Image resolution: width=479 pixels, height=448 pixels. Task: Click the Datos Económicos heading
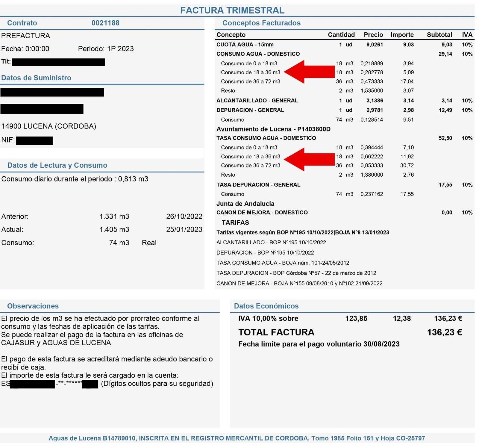coord(266,306)
